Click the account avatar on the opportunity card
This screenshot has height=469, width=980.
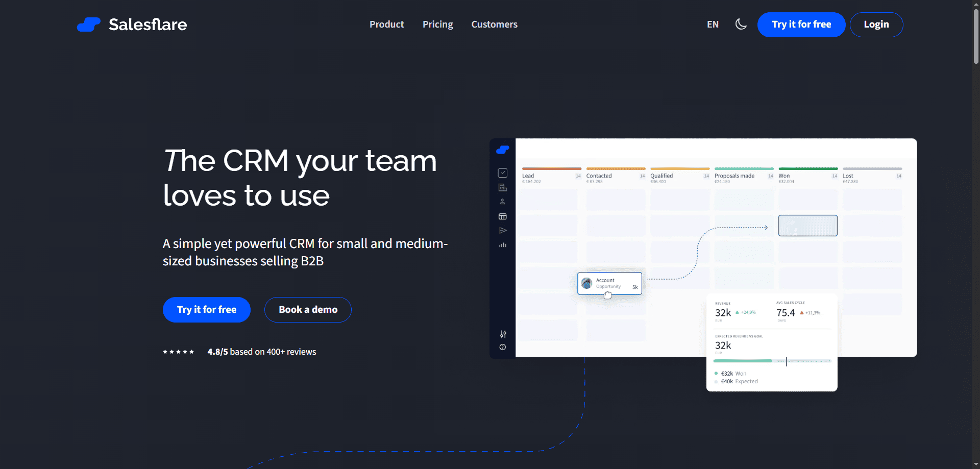(587, 283)
